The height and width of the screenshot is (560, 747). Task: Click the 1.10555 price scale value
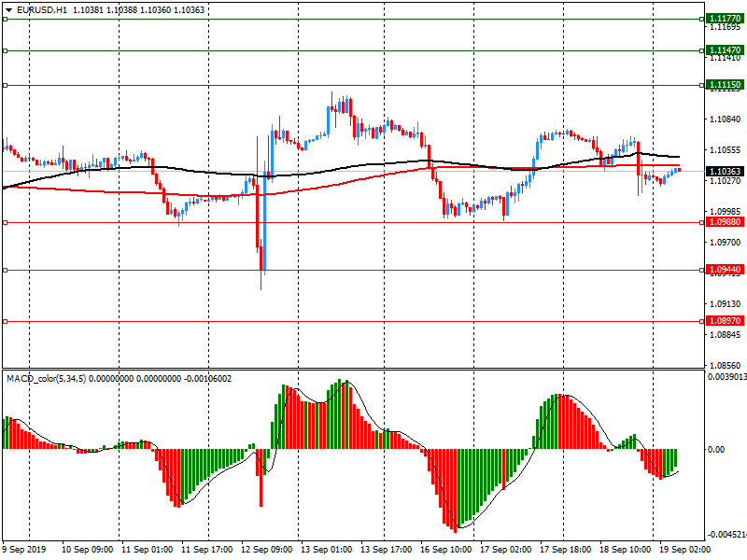(726, 150)
